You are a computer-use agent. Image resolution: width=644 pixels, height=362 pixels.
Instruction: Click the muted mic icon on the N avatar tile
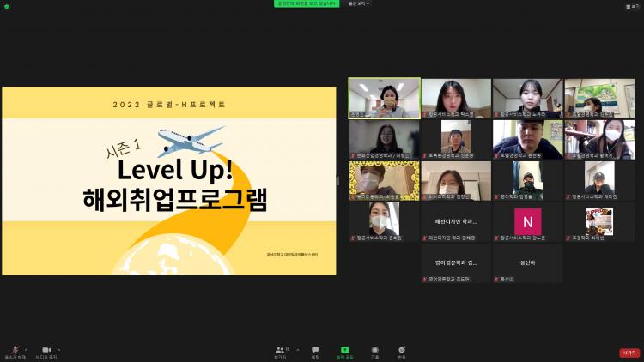(497, 238)
